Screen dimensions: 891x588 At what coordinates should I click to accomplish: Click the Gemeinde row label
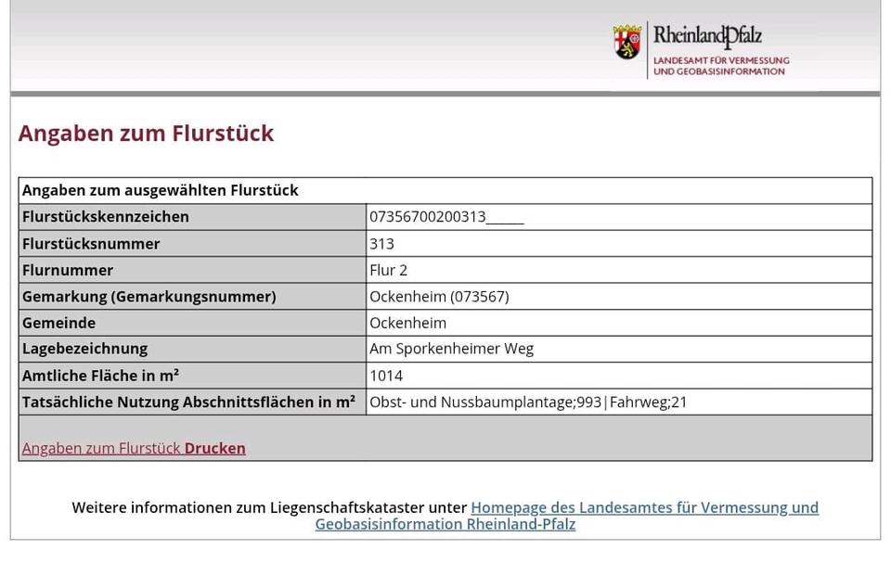tap(58, 323)
